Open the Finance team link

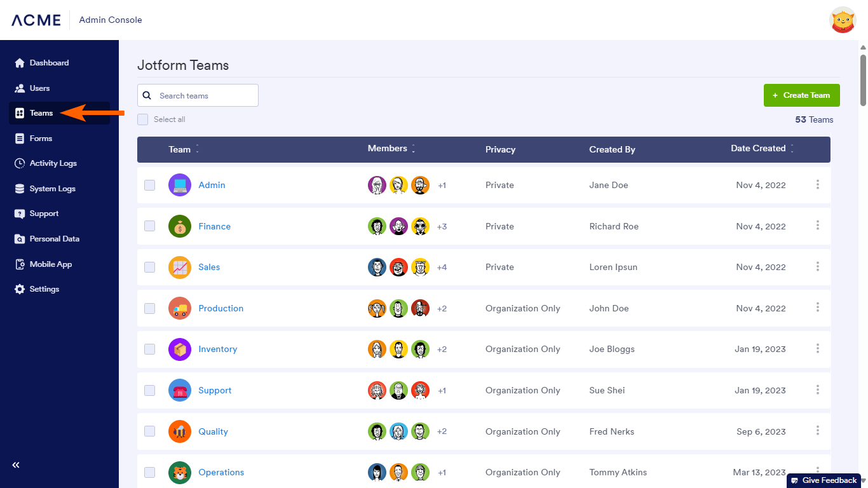pos(215,226)
